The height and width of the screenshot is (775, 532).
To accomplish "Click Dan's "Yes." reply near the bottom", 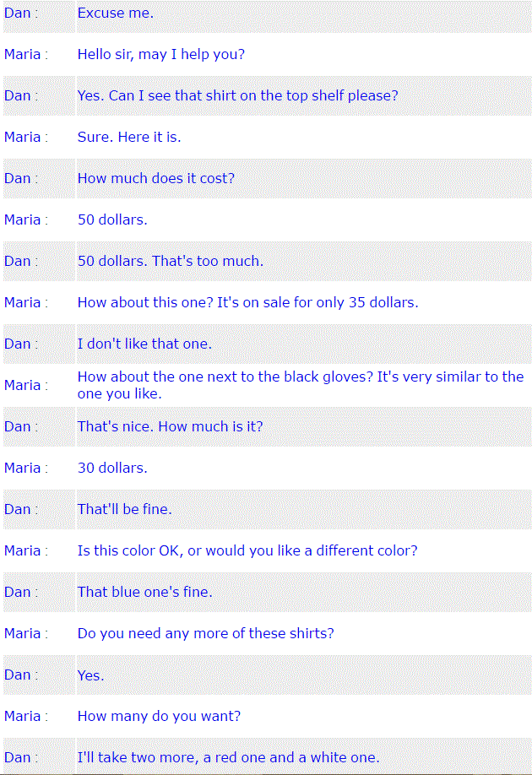I will (90, 675).
